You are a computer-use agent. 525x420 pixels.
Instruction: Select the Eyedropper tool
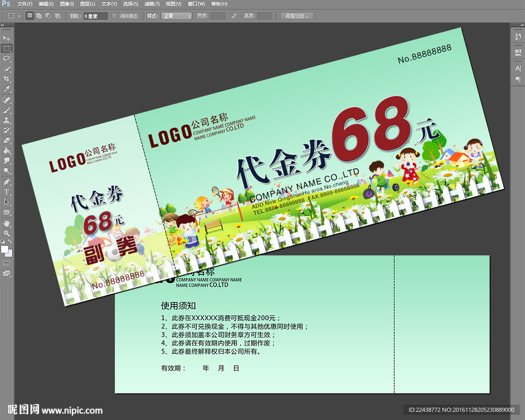[7, 89]
